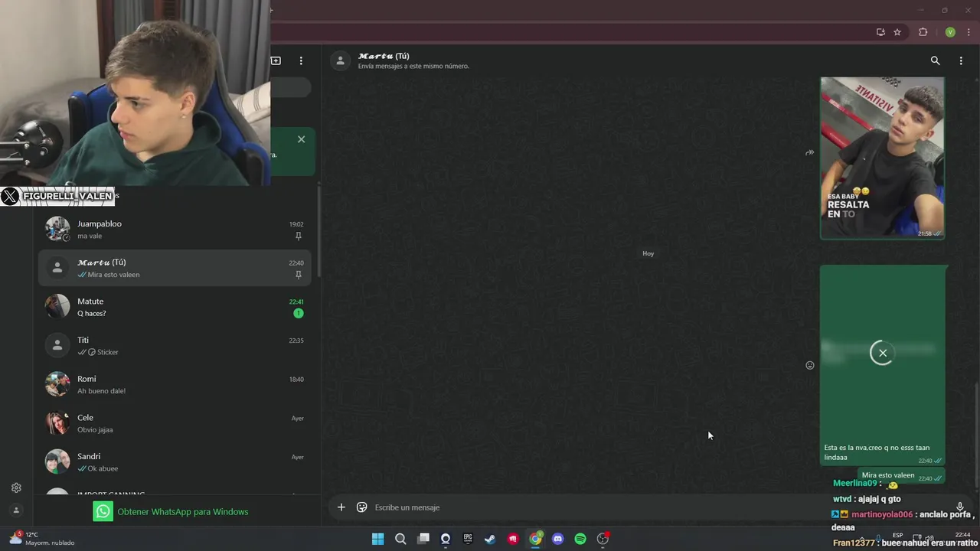Open the attach plus menu in message bar

[x=341, y=507]
